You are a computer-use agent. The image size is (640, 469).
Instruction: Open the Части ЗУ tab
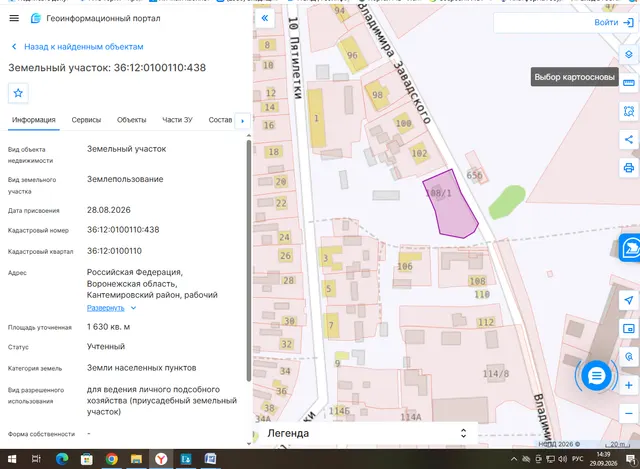(x=177, y=120)
